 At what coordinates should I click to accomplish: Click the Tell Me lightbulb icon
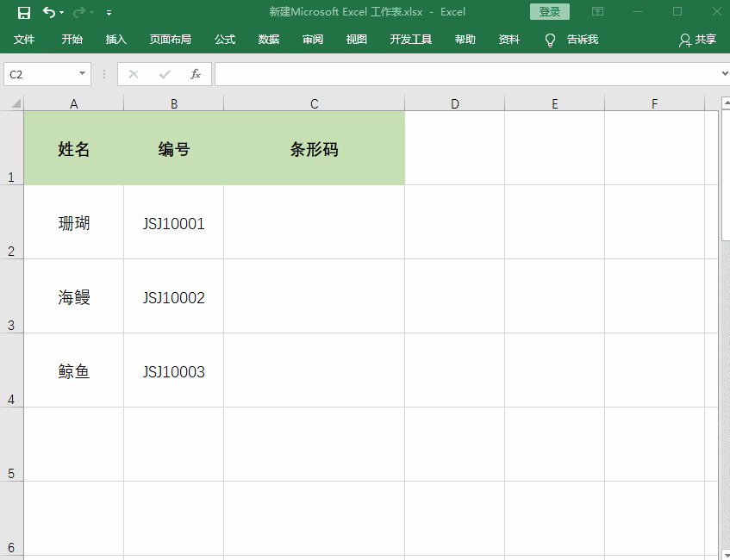point(550,39)
